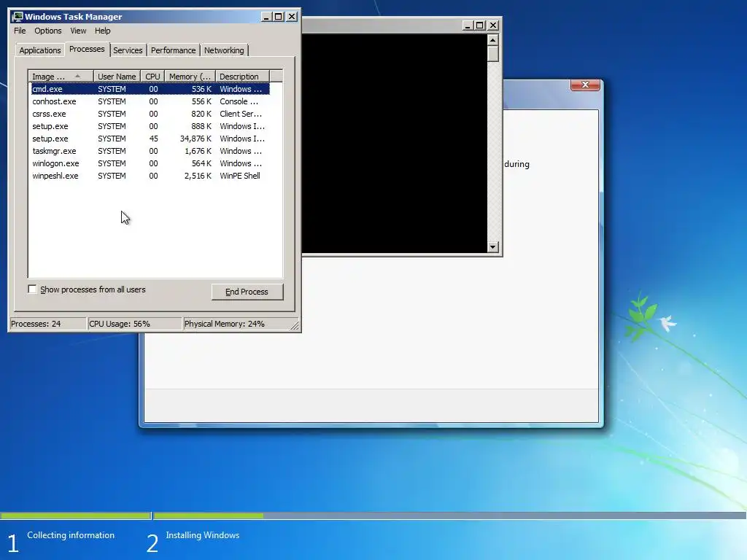Select the taskmgr.exe process

point(150,151)
